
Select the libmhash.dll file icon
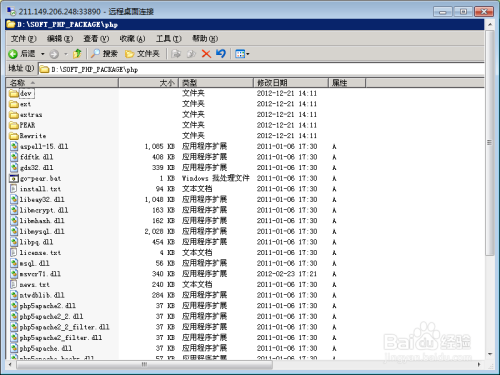click(14, 221)
